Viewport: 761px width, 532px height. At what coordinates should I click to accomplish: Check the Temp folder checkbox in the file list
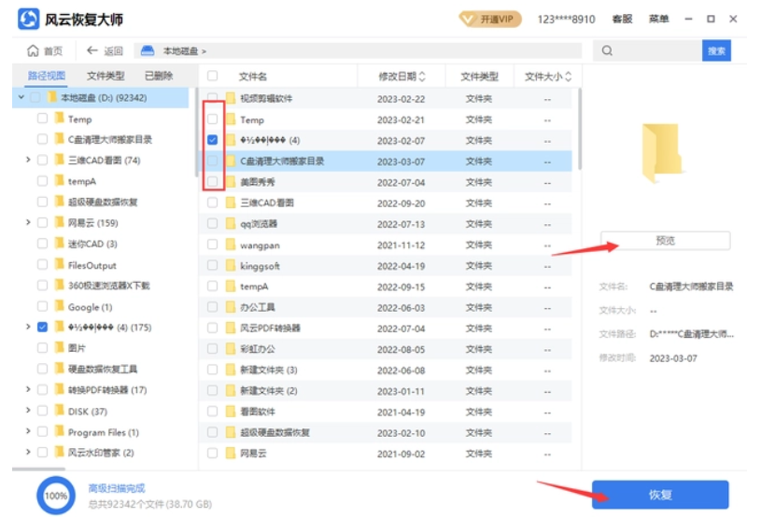pyautogui.click(x=212, y=119)
